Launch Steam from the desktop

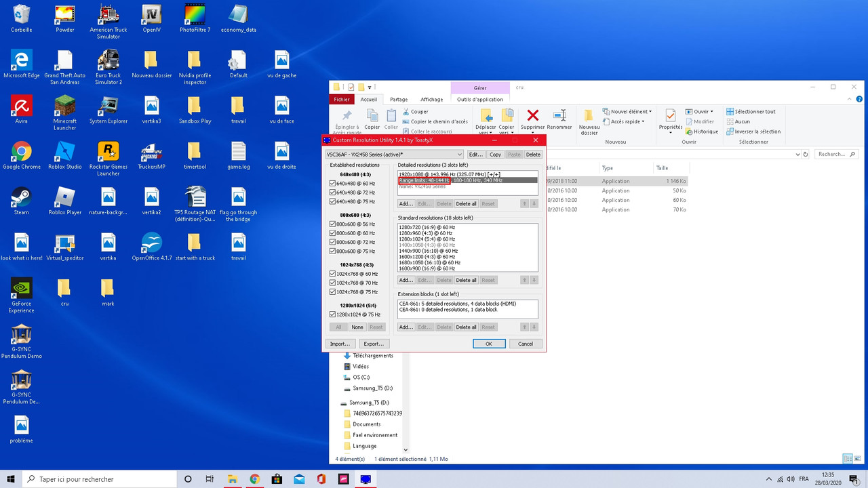click(x=20, y=199)
